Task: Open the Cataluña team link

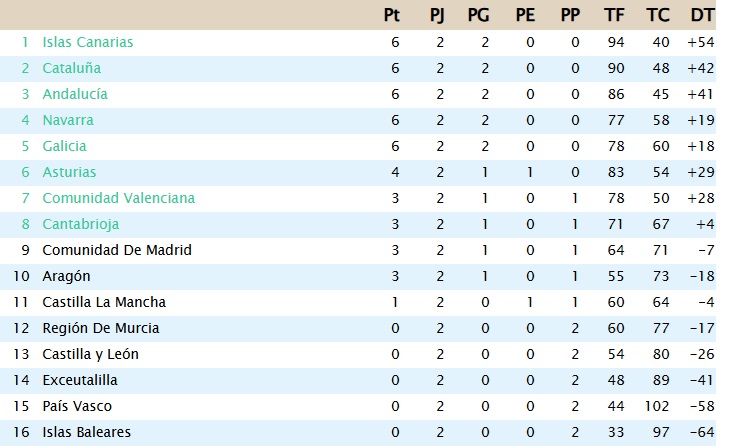Action: click(x=71, y=68)
